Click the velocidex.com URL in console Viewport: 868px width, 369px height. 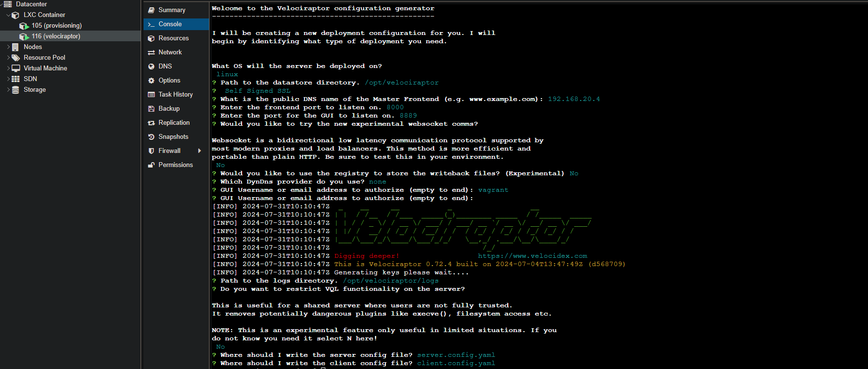(x=532, y=256)
